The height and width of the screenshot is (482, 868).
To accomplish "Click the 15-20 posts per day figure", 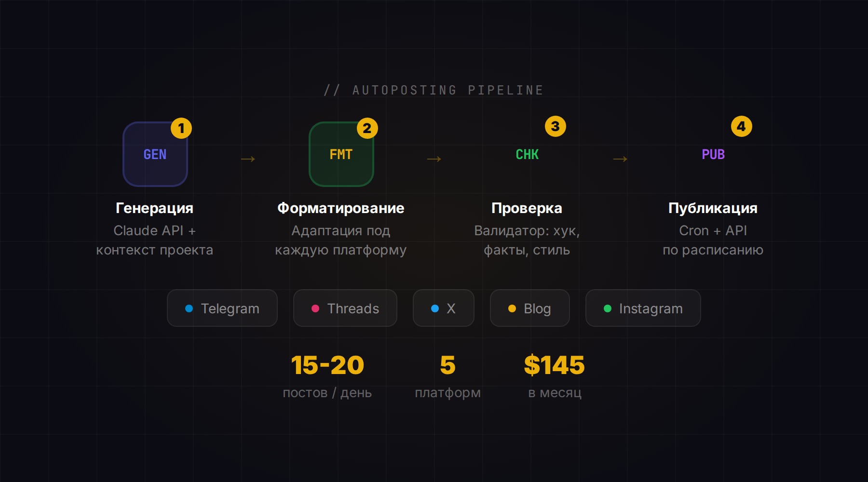I will coord(327,365).
